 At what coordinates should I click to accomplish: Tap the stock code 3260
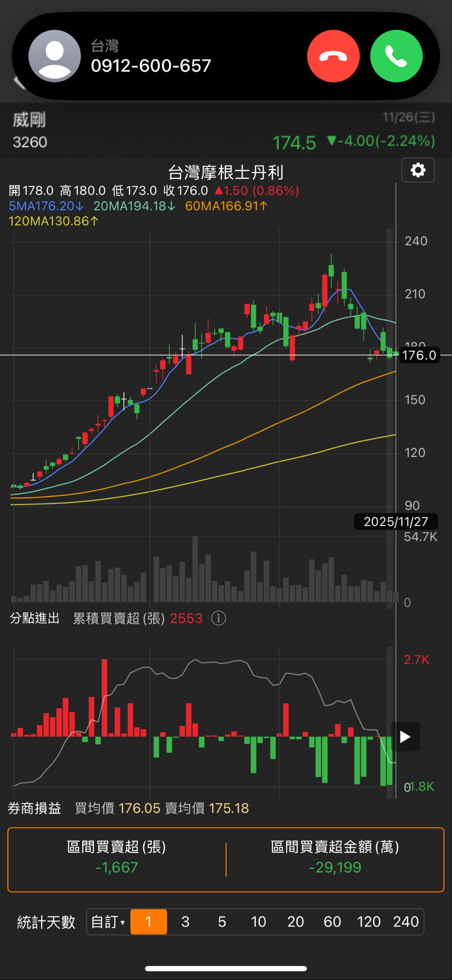point(30,142)
